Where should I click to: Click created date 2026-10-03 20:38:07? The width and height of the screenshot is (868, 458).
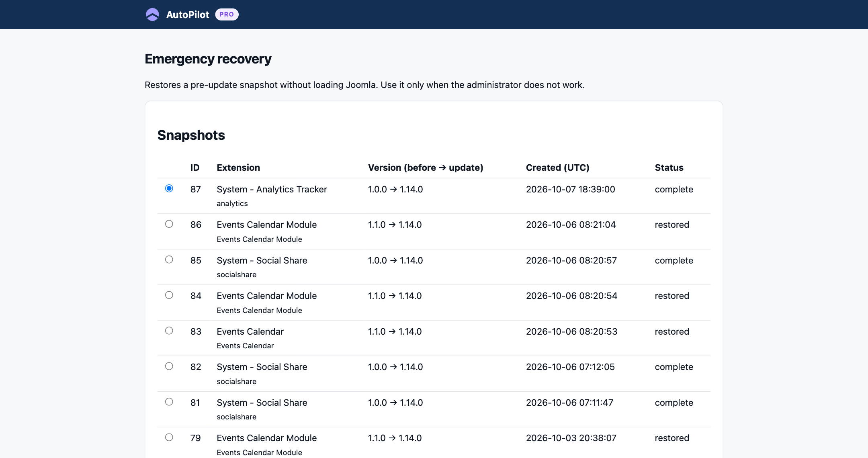tap(571, 438)
